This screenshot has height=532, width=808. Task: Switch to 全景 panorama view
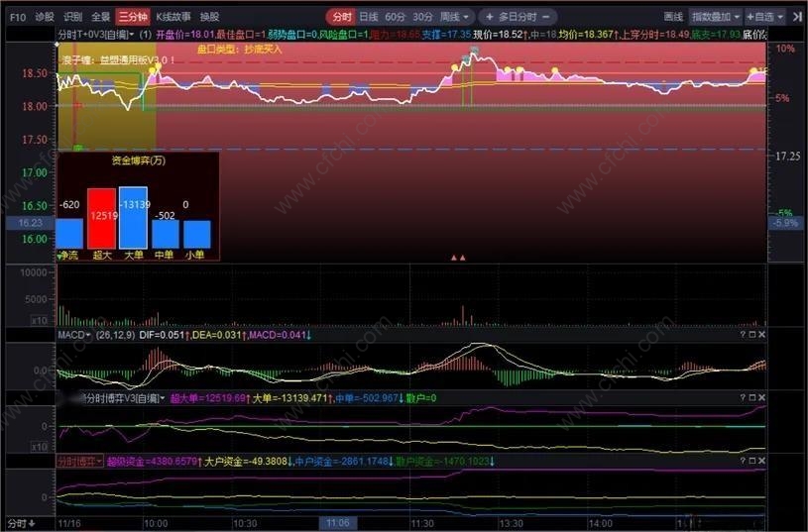(x=100, y=17)
